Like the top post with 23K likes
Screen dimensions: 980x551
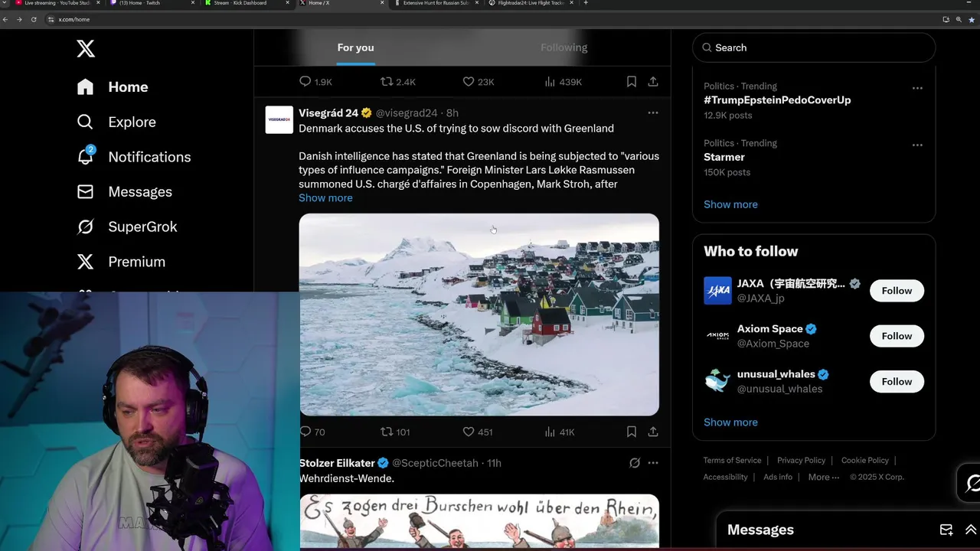pyautogui.click(x=479, y=81)
